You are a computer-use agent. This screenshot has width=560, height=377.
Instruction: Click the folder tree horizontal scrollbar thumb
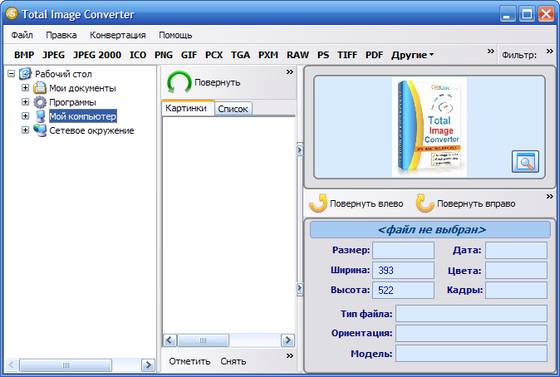(65, 365)
